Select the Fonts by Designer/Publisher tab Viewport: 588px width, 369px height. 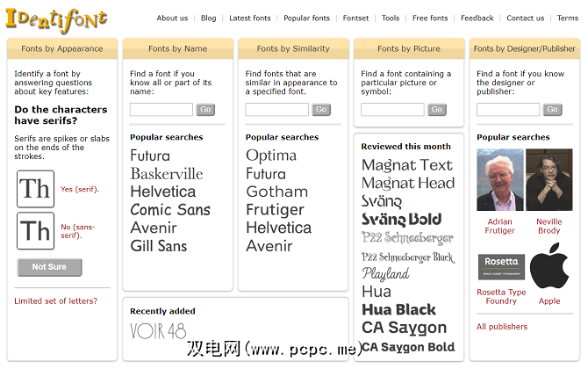point(525,48)
